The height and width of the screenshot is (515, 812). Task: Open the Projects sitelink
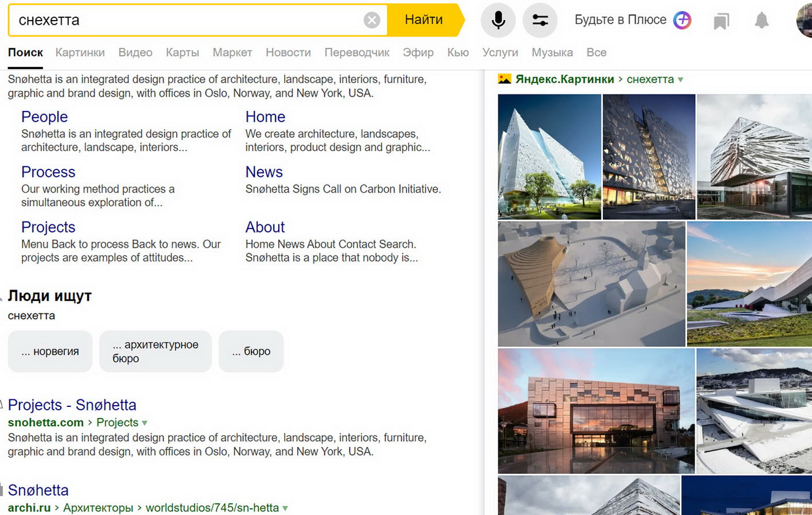(48, 227)
